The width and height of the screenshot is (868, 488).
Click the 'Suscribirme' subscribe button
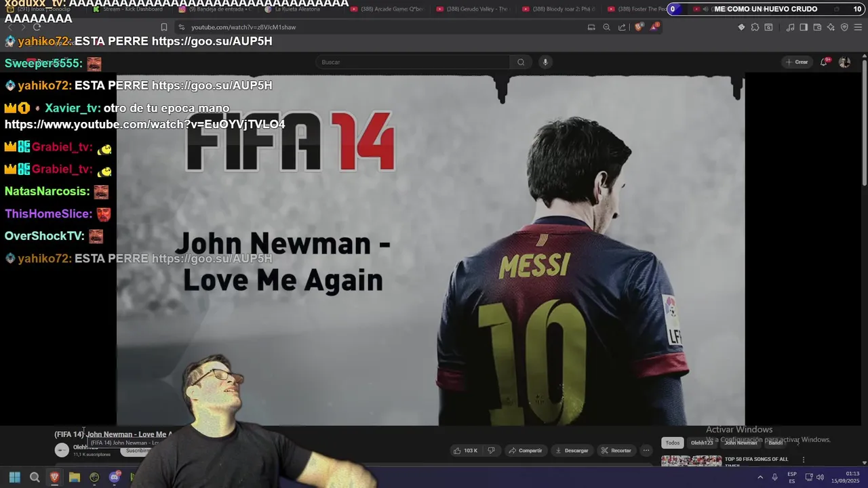coord(138,450)
